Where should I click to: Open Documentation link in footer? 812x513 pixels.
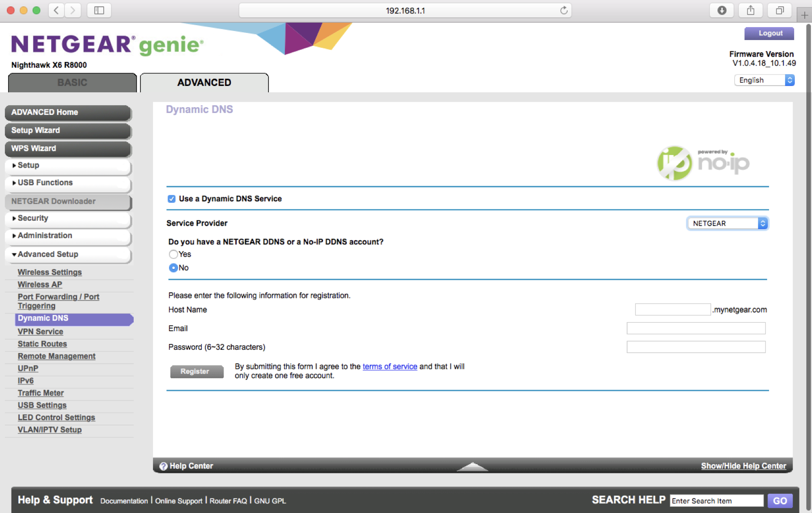pos(124,501)
